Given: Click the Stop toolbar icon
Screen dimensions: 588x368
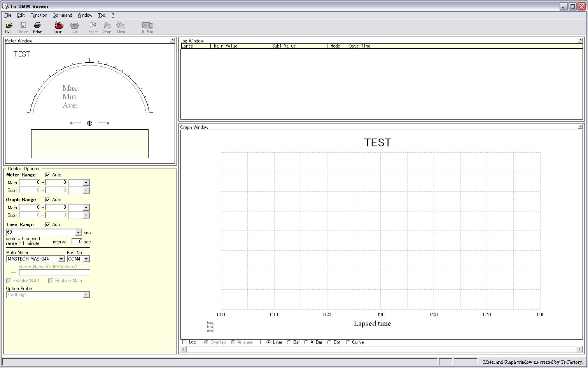Looking at the screenshot, I should click(x=107, y=27).
